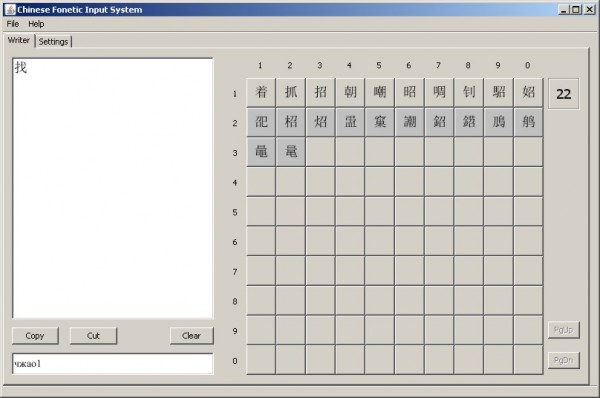Switch to the Settings tab
This screenshot has width=600, height=398.
click(x=53, y=41)
